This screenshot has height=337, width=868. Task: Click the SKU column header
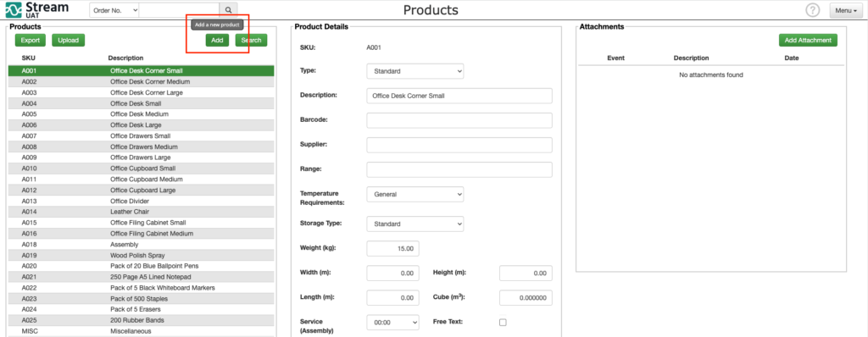pos(29,58)
